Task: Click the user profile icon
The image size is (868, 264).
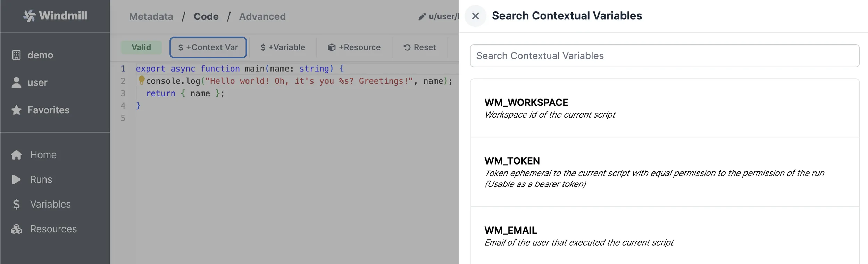Action: 16,82
